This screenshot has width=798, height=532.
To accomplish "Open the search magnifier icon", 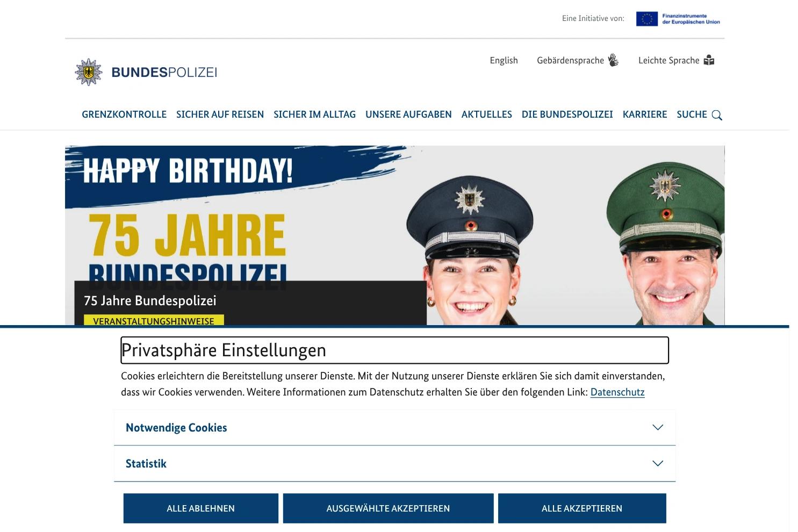I will coord(717,115).
